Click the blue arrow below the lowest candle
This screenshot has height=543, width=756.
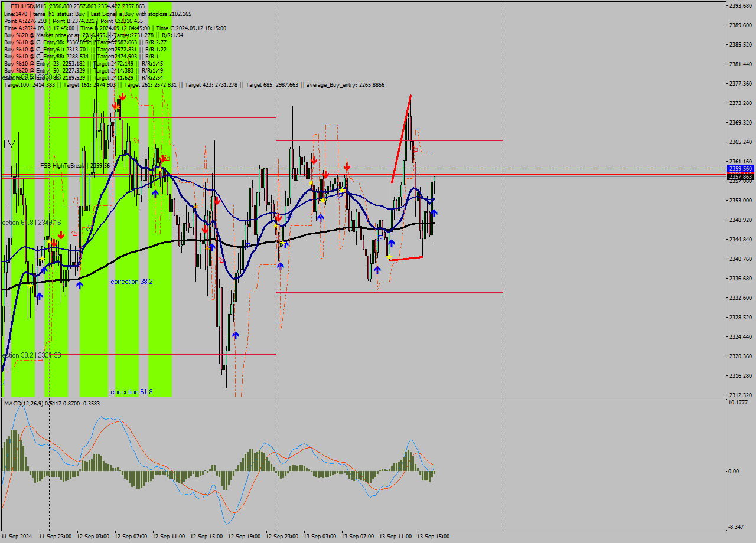click(236, 335)
